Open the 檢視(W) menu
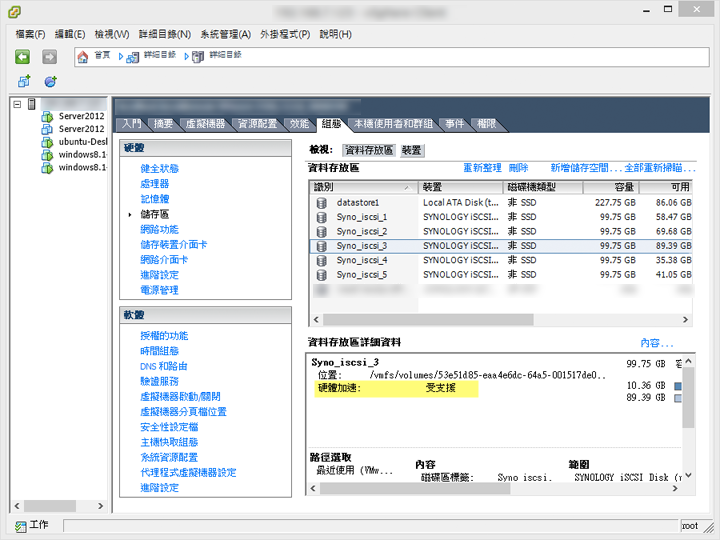The height and width of the screenshot is (540, 720). pos(112,34)
